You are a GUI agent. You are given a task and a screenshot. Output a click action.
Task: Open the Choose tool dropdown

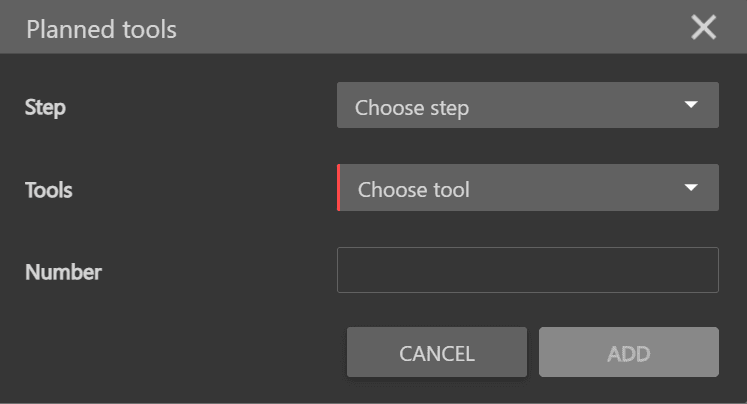(x=527, y=188)
